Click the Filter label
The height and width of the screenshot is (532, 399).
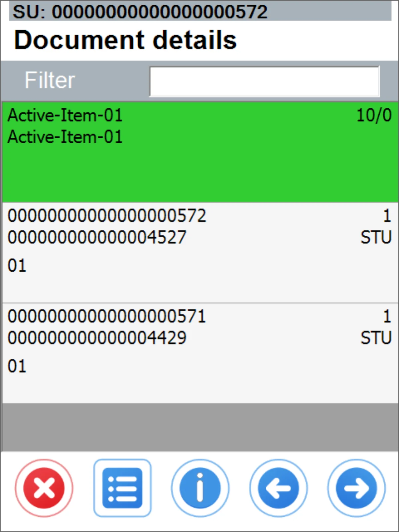pyautogui.click(x=50, y=80)
